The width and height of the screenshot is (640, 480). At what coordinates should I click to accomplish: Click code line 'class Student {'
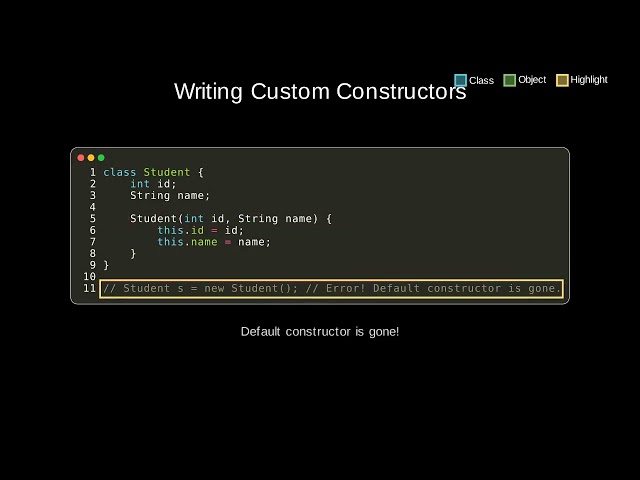(153, 172)
